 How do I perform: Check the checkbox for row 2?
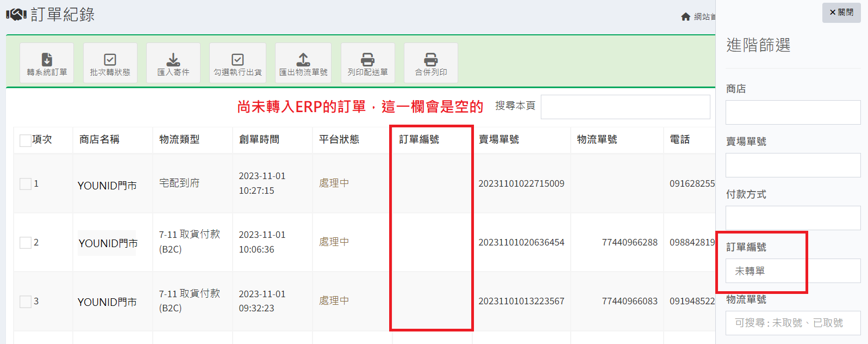pyautogui.click(x=25, y=243)
